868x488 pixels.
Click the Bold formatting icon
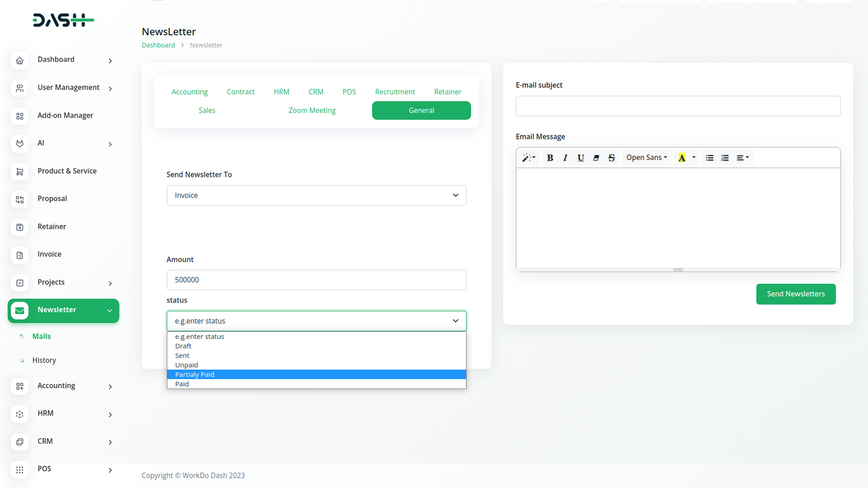tap(550, 158)
